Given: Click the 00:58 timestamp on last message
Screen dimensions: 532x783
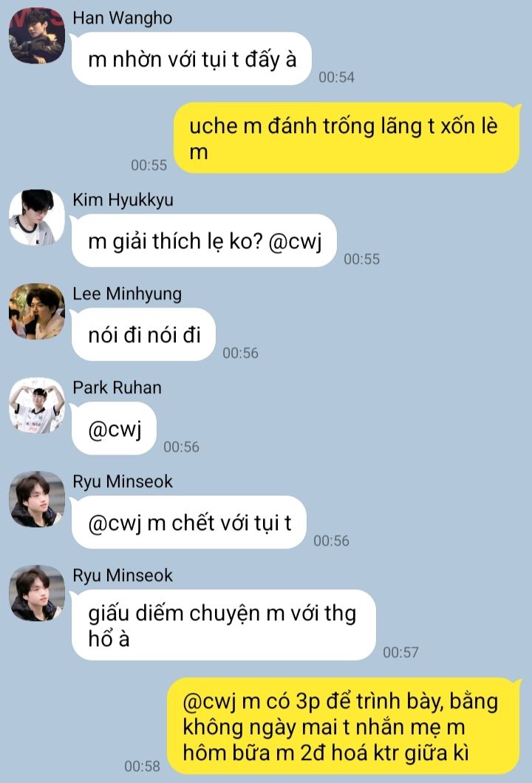Looking at the screenshot, I should click(x=142, y=766).
